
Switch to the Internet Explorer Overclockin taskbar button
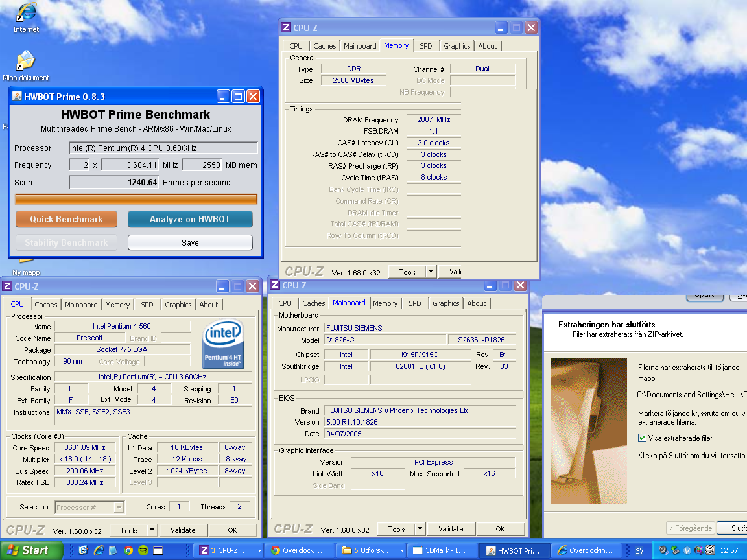pos(586,550)
